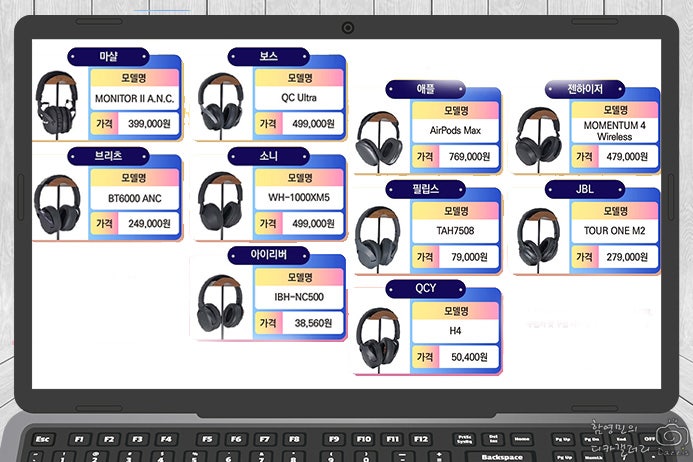Click the F9 key on the keyboard

[x=334, y=439]
